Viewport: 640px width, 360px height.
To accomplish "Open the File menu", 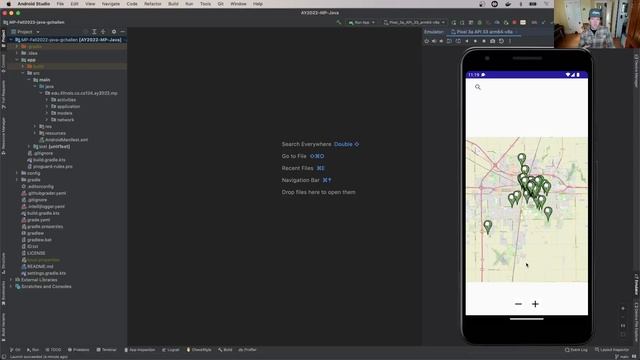I will coord(60,4).
